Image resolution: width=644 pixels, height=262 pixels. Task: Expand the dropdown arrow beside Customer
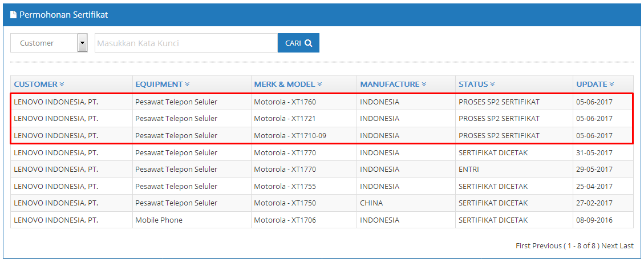(83, 43)
